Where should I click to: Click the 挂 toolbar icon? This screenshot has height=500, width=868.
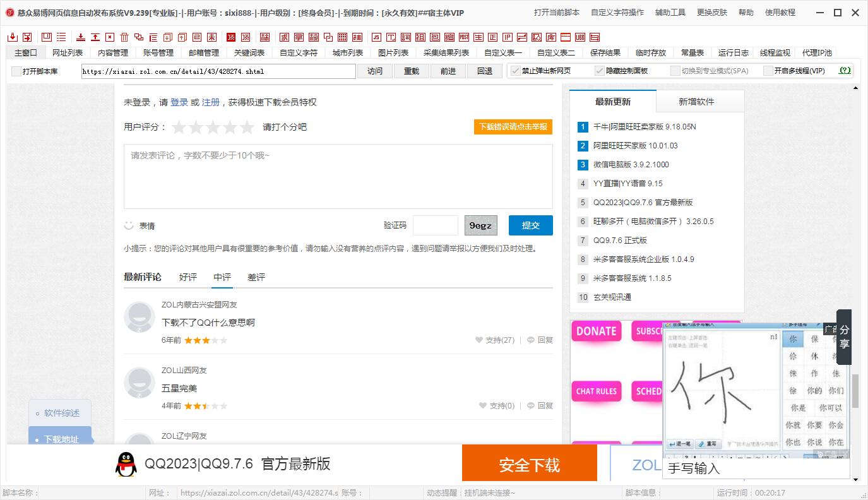(357, 37)
